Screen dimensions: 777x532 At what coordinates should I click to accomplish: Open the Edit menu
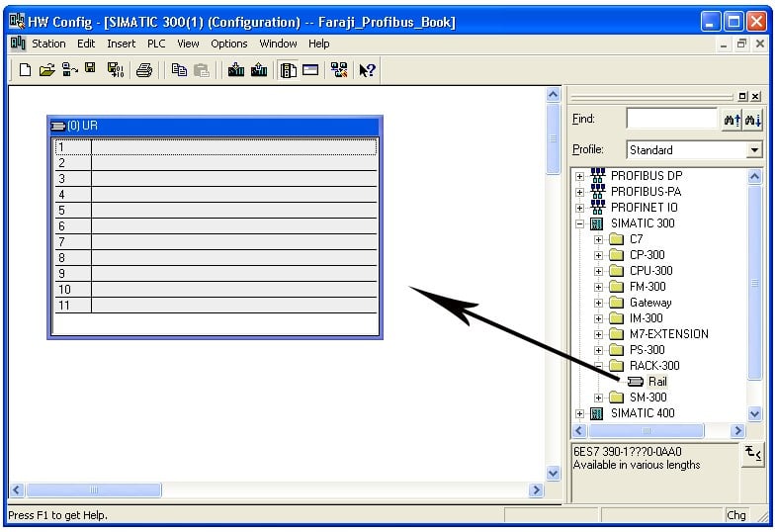tap(86, 44)
